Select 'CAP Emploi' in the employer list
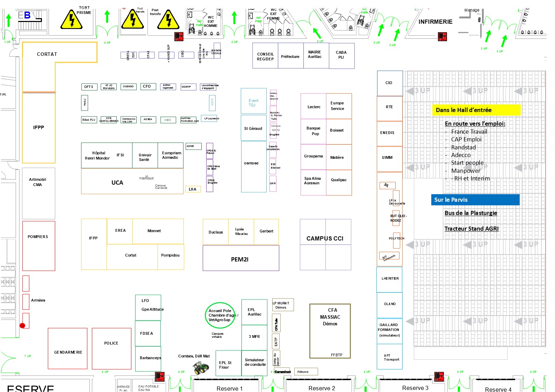The width and height of the screenshot is (555, 392). 466,139
